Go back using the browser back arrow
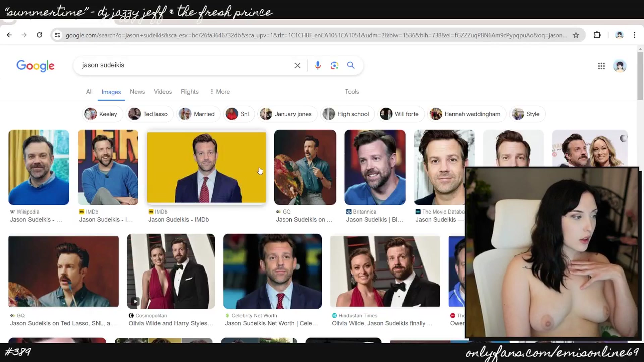 coord(9,35)
